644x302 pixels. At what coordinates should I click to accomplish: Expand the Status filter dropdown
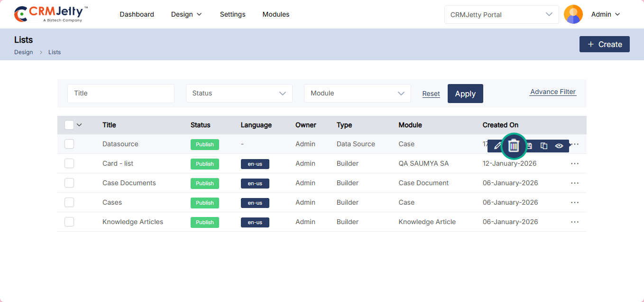click(239, 93)
